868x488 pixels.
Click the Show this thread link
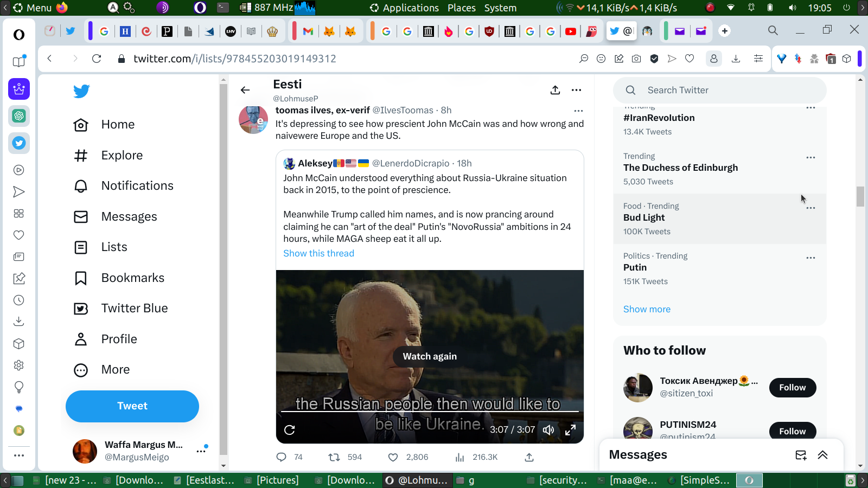tap(318, 253)
